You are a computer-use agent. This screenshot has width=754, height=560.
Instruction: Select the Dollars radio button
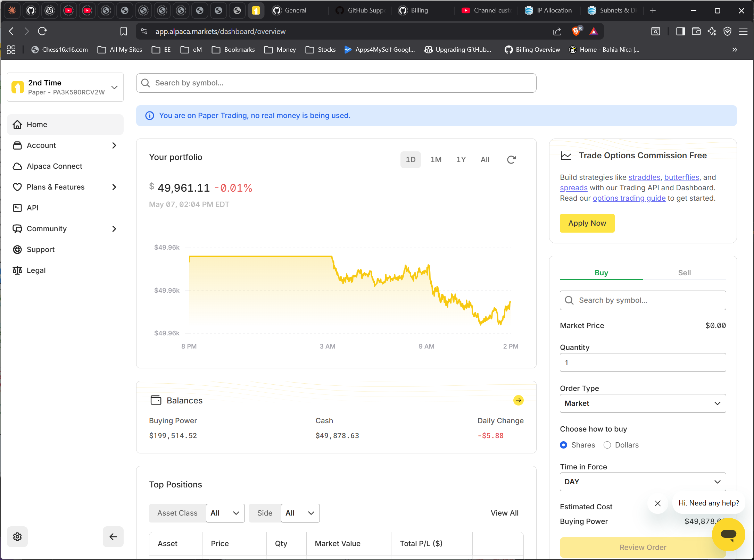pos(607,445)
